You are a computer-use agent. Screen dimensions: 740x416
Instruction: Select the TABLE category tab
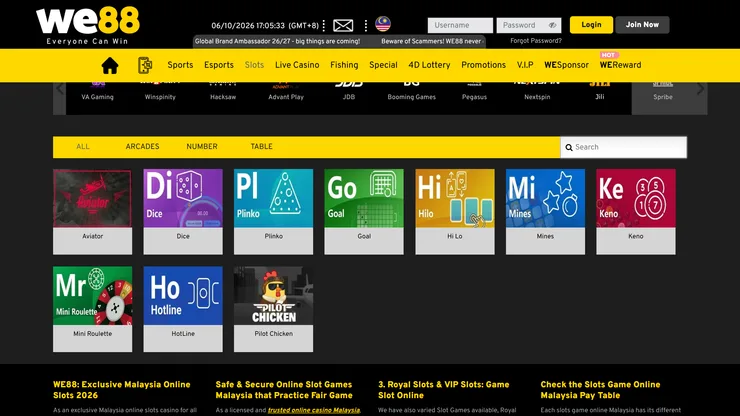(261, 147)
